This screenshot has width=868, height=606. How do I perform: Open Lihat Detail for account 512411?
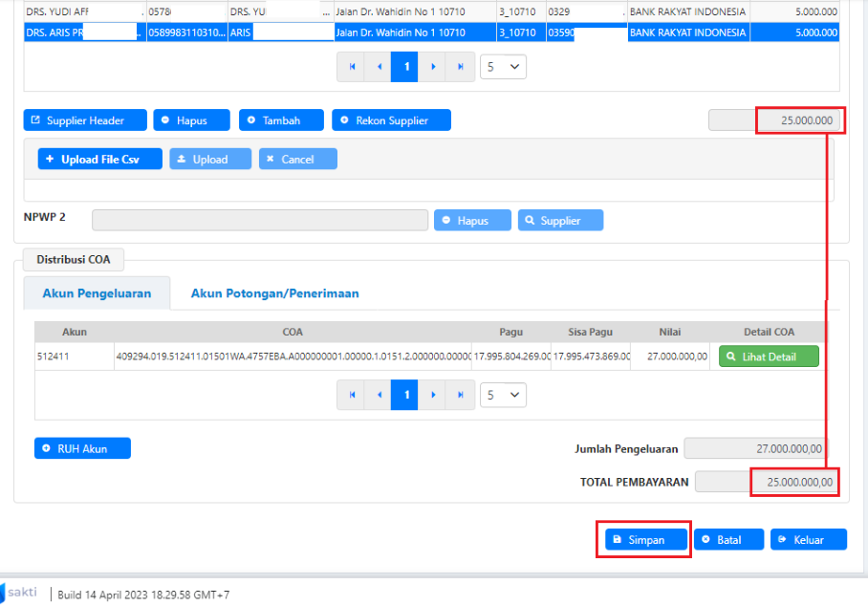[x=769, y=357]
